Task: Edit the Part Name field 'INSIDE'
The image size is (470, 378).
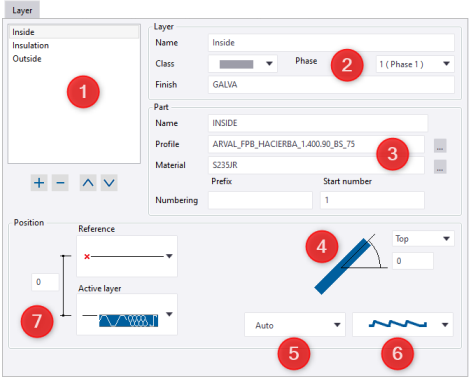Action: tap(318, 123)
